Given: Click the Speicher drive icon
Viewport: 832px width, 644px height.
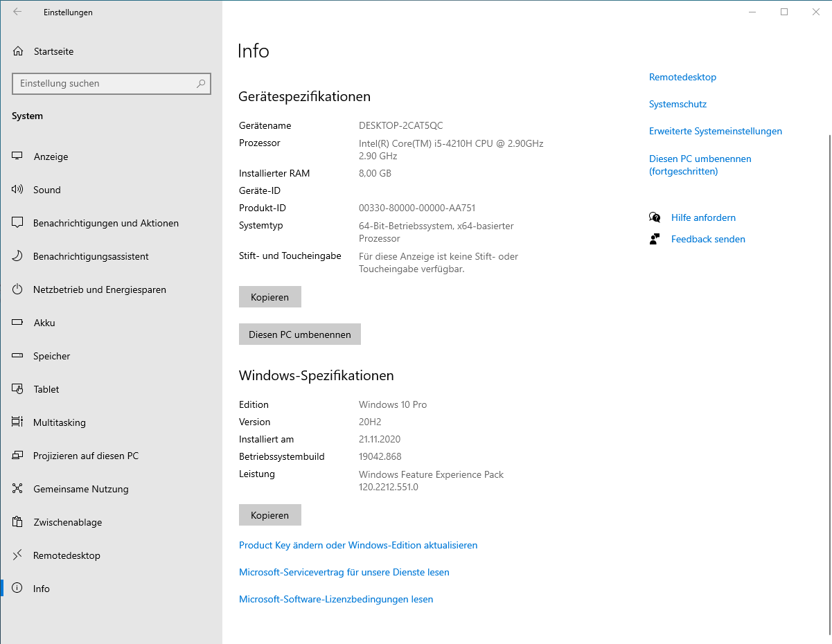Looking at the screenshot, I should (18, 356).
